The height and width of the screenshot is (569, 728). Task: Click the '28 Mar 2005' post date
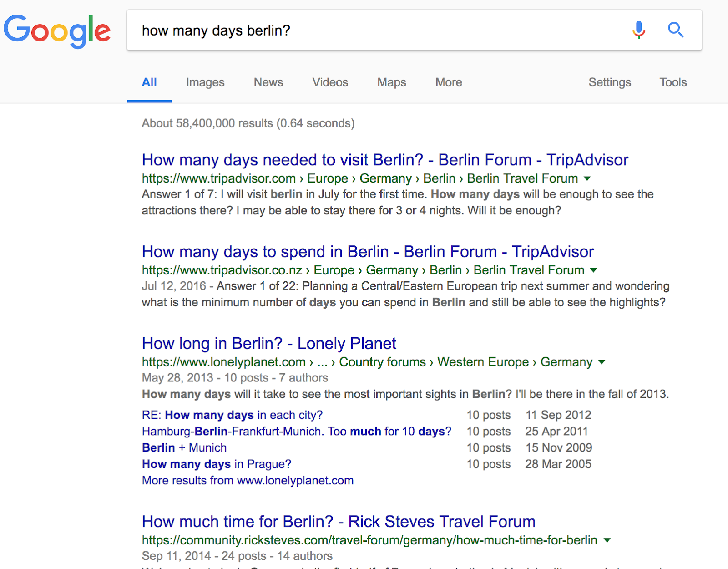tap(558, 464)
